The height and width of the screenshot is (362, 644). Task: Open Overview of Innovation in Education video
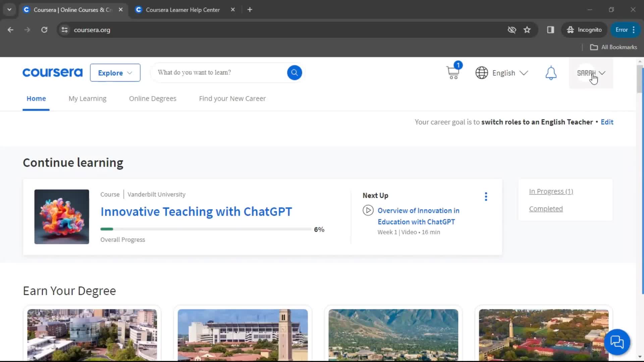(418, 216)
